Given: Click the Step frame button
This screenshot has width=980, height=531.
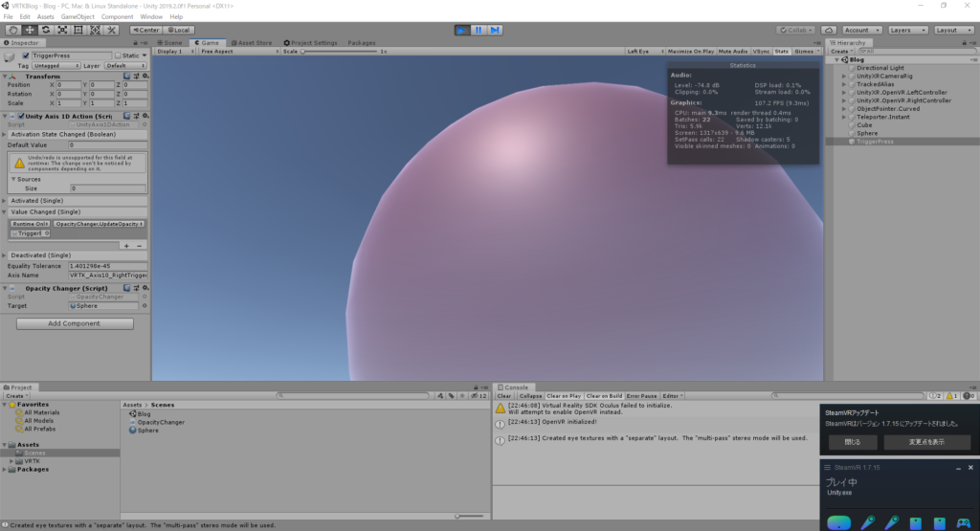Looking at the screenshot, I should 495,30.
